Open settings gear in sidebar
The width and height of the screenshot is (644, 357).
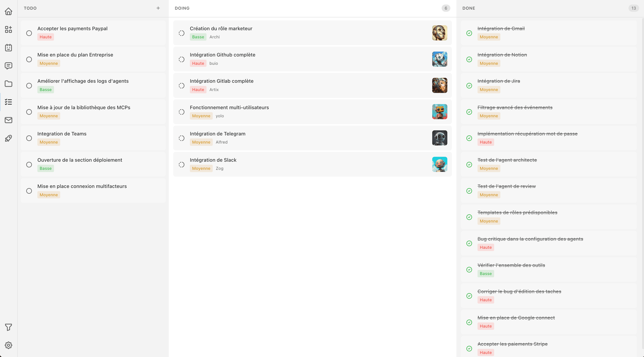[x=8, y=345]
